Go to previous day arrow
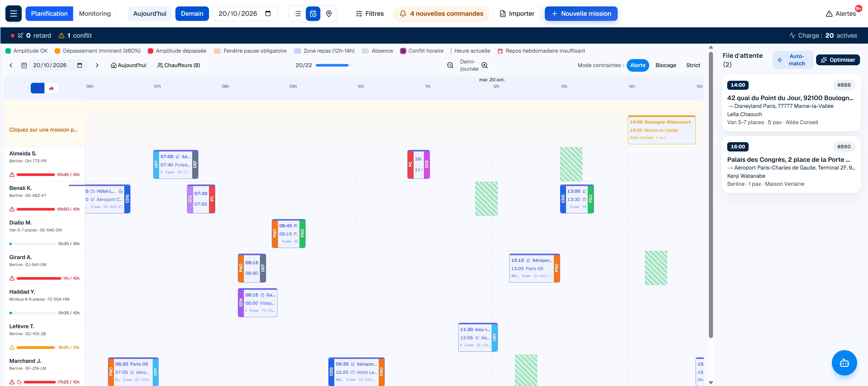 coord(11,65)
